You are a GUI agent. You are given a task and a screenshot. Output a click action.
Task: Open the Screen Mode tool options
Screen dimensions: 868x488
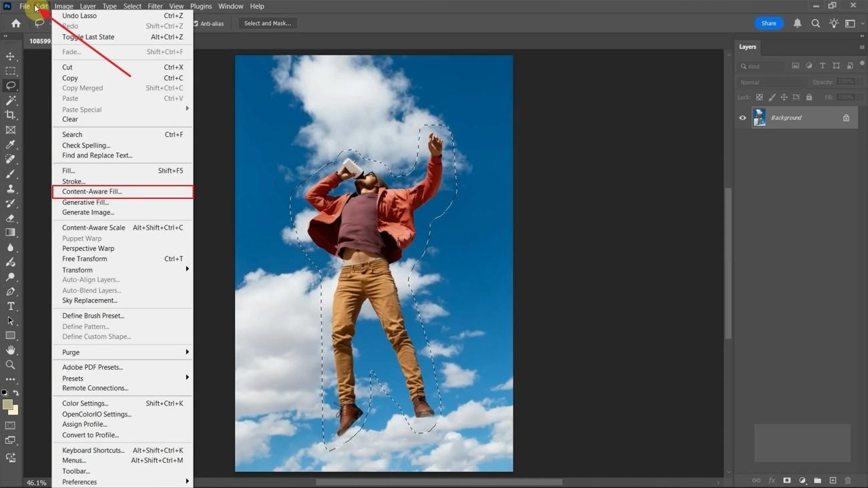point(10,441)
